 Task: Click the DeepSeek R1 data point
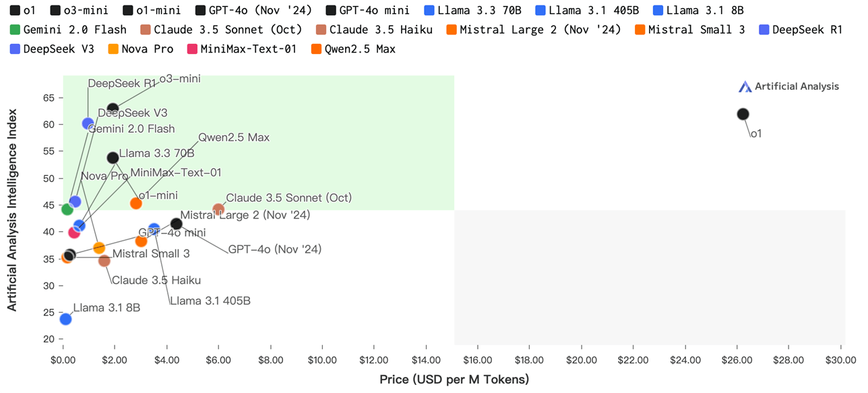[88, 123]
